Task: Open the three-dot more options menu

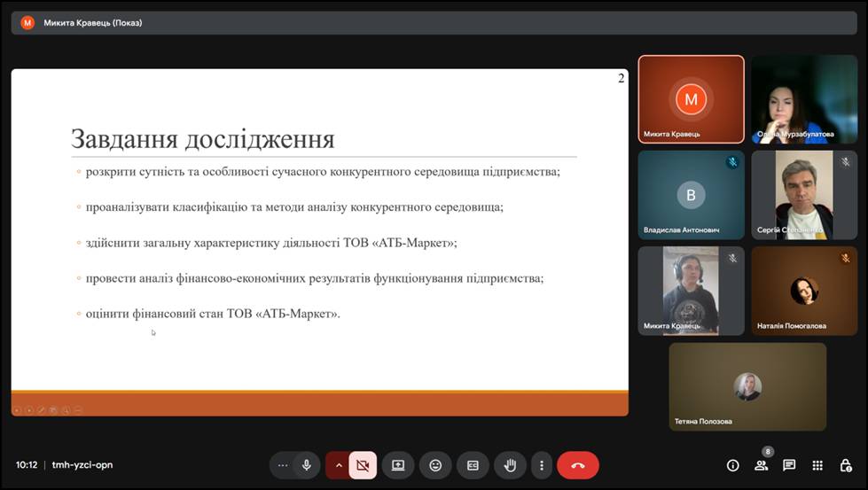Action: pos(541,465)
